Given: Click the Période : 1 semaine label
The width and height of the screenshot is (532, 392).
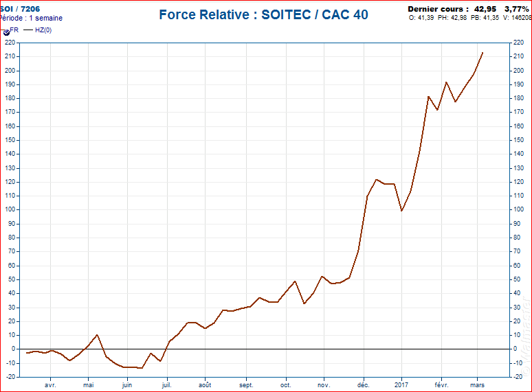Looking at the screenshot, I should click(31, 18).
